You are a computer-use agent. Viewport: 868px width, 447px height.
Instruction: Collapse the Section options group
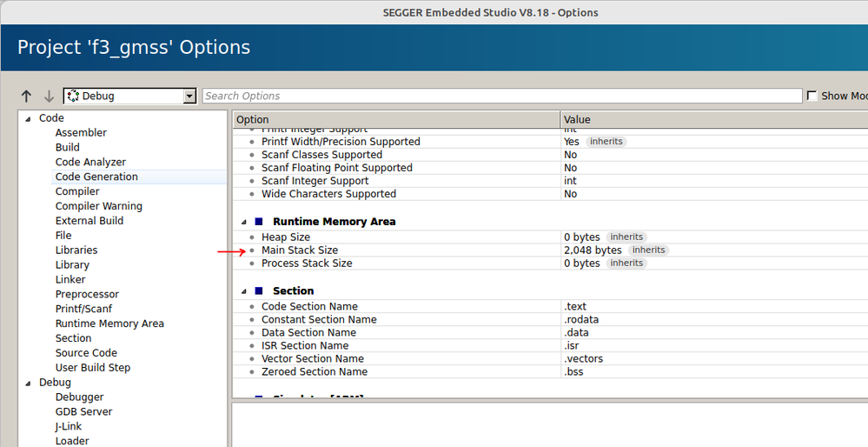(243, 291)
